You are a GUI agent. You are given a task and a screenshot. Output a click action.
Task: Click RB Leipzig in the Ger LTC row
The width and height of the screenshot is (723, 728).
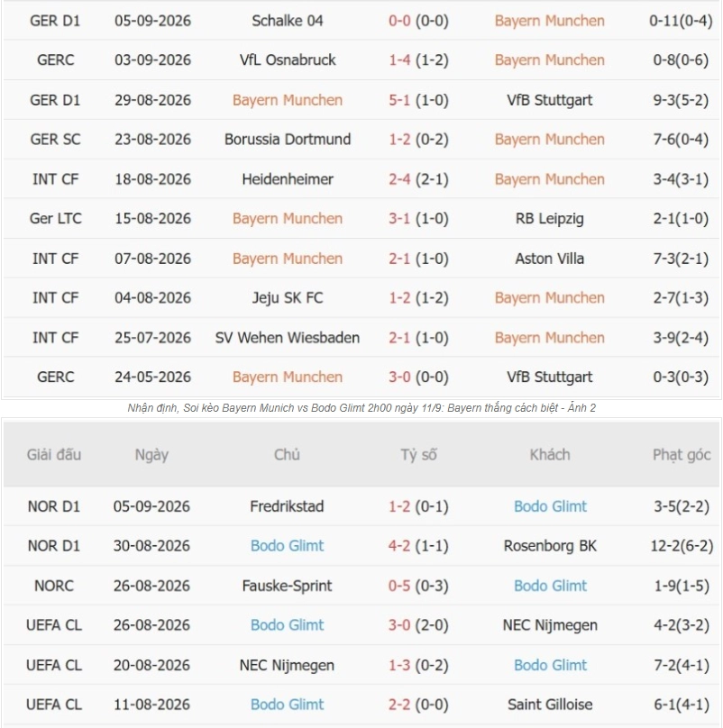tap(549, 219)
